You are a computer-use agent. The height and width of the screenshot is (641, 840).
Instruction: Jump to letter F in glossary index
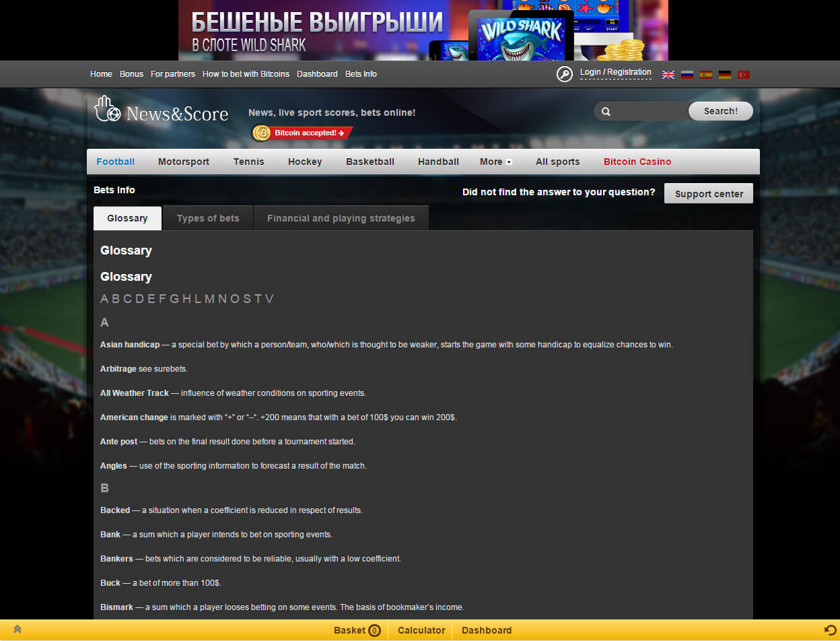point(162,299)
